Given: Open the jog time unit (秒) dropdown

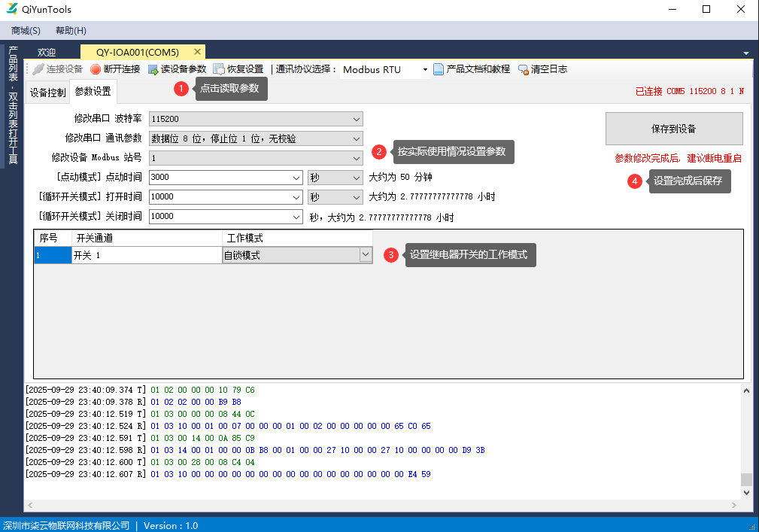Looking at the screenshot, I should tap(357, 178).
